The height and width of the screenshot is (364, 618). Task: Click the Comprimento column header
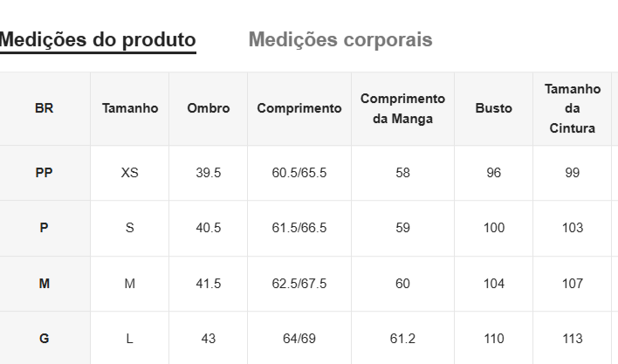(299, 109)
